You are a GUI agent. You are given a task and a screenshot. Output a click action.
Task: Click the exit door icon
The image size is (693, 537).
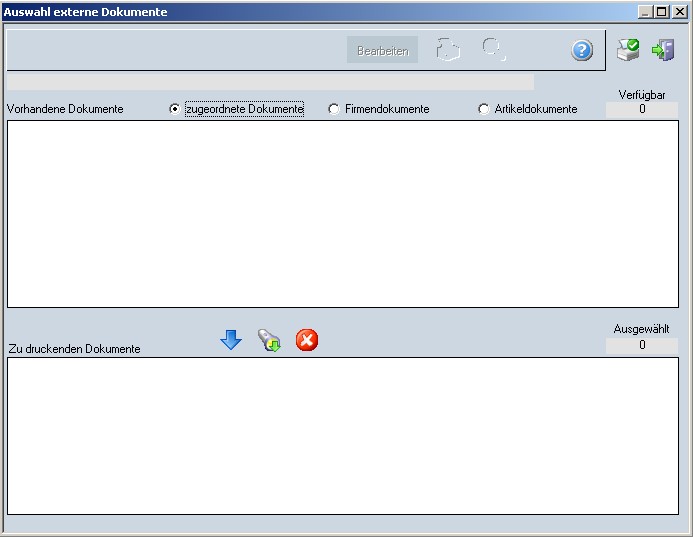click(662, 49)
